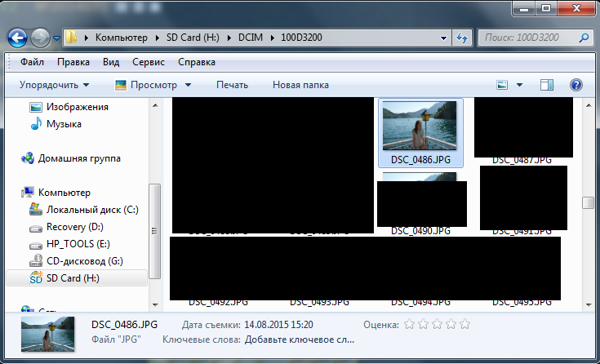Open the Файл menu
Screen dimensions: 600x364
point(32,62)
